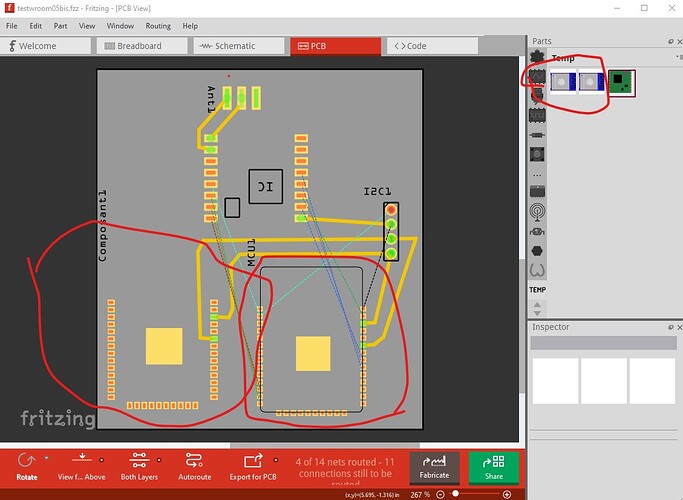The height and width of the screenshot is (500, 683).
Task: Click the Composant1 label on the board
Action: [103, 225]
